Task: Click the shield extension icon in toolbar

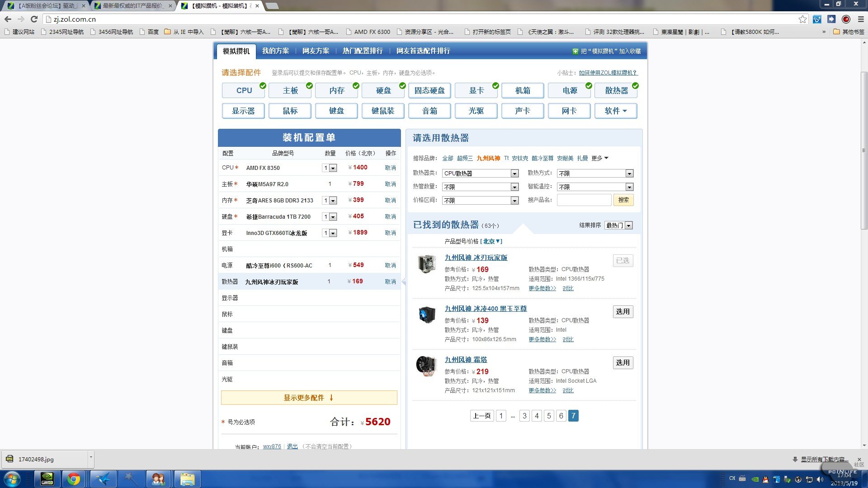Action: coord(817,19)
